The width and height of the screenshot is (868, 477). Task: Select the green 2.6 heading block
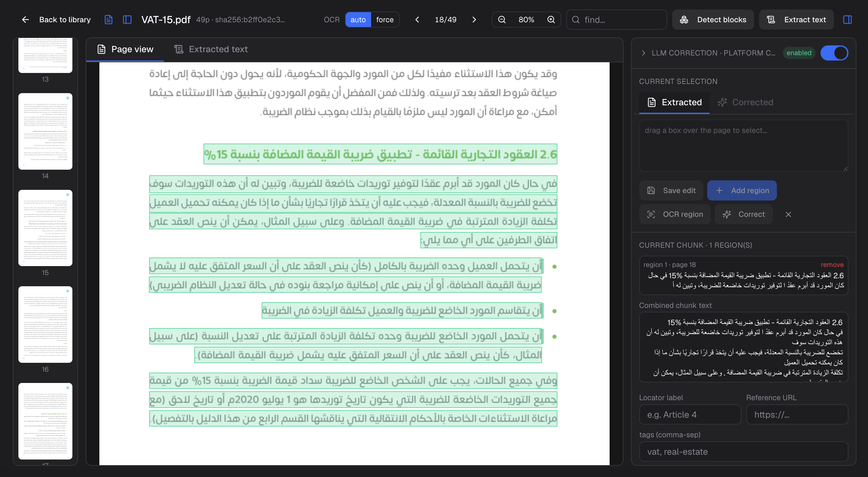tap(380, 154)
